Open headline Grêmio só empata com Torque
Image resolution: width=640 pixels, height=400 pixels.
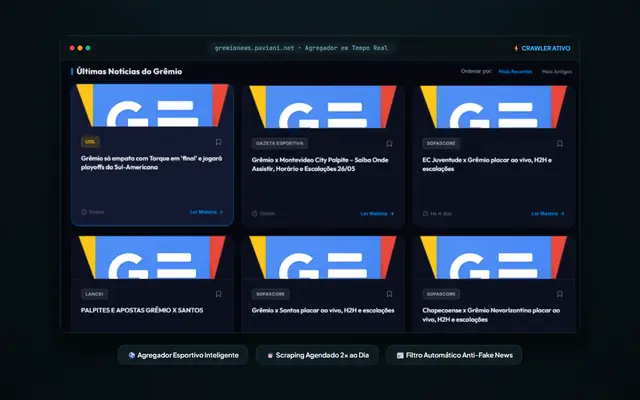click(x=151, y=162)
